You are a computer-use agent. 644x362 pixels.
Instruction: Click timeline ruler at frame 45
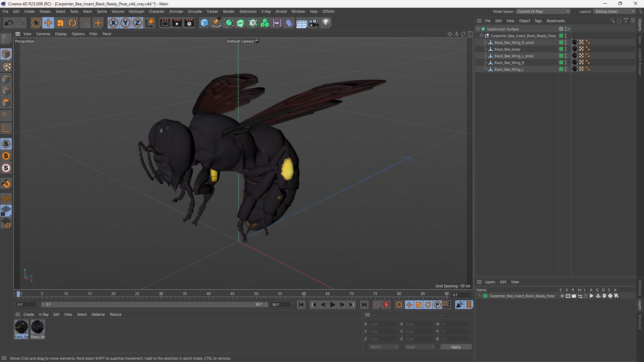click(x=232, y=294)
